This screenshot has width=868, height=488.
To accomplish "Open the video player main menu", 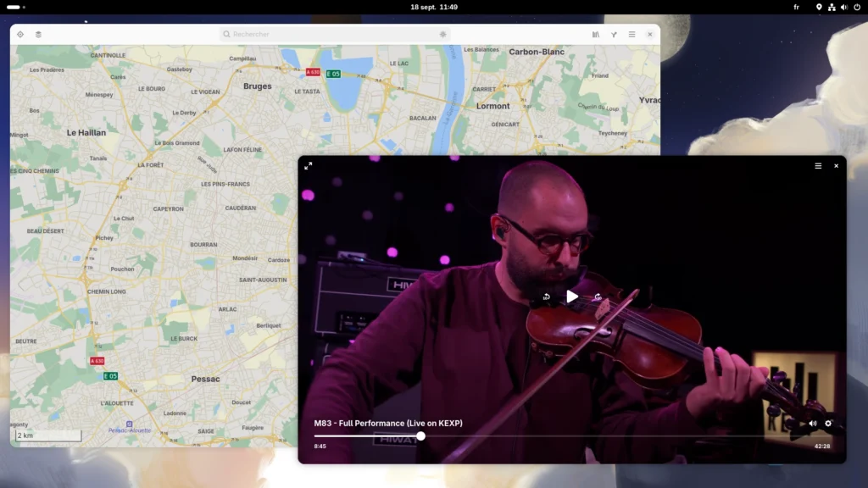I will tap(818, 166).
